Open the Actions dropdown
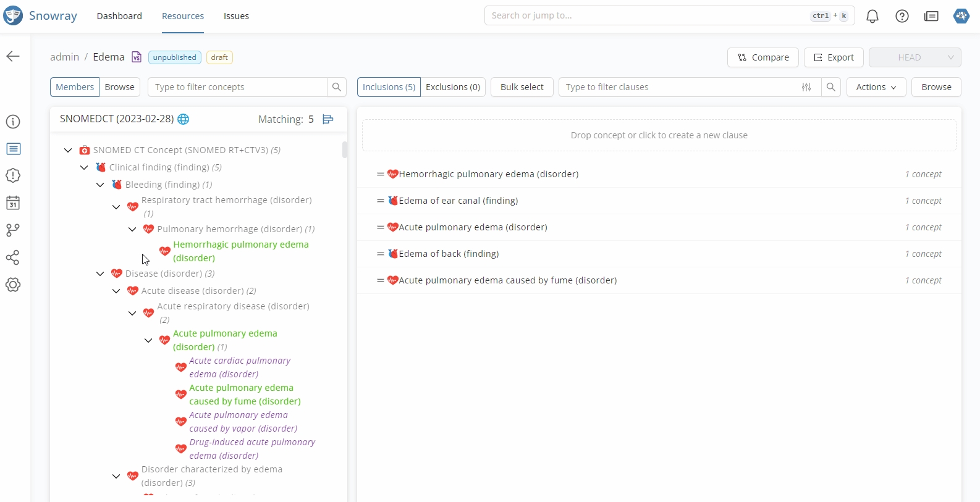Viewport: 980px width, 502px height. click(x=876, y=87)
